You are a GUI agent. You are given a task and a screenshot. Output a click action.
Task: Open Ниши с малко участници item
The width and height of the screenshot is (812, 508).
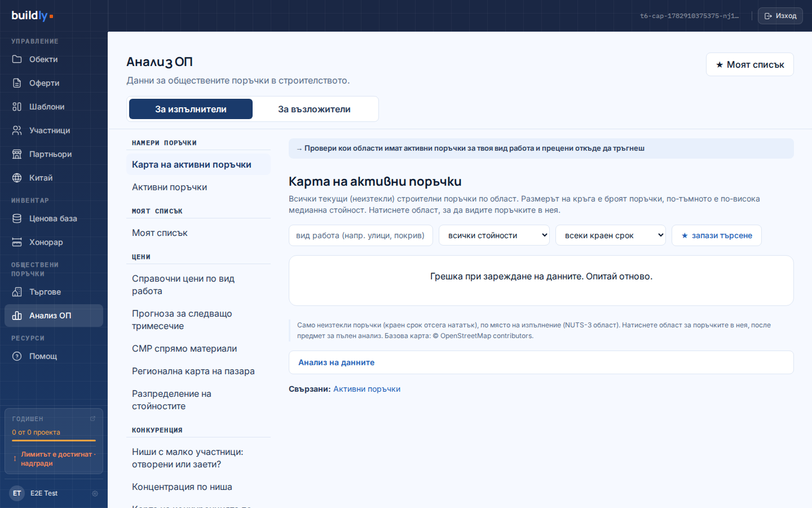coord(198,458)
